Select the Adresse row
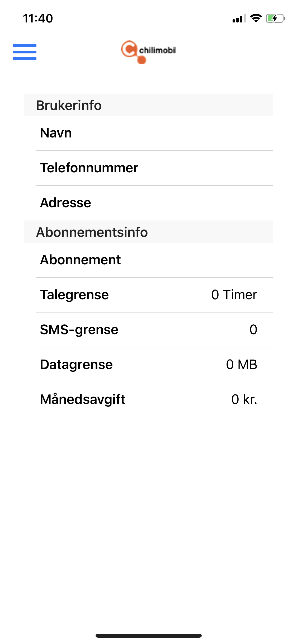 point(154,203)
